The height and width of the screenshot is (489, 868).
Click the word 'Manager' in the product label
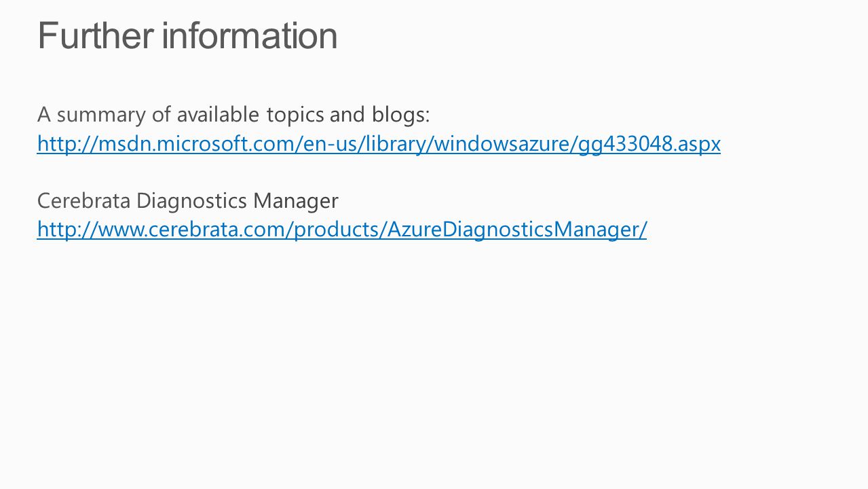click(x=296, y=201)
